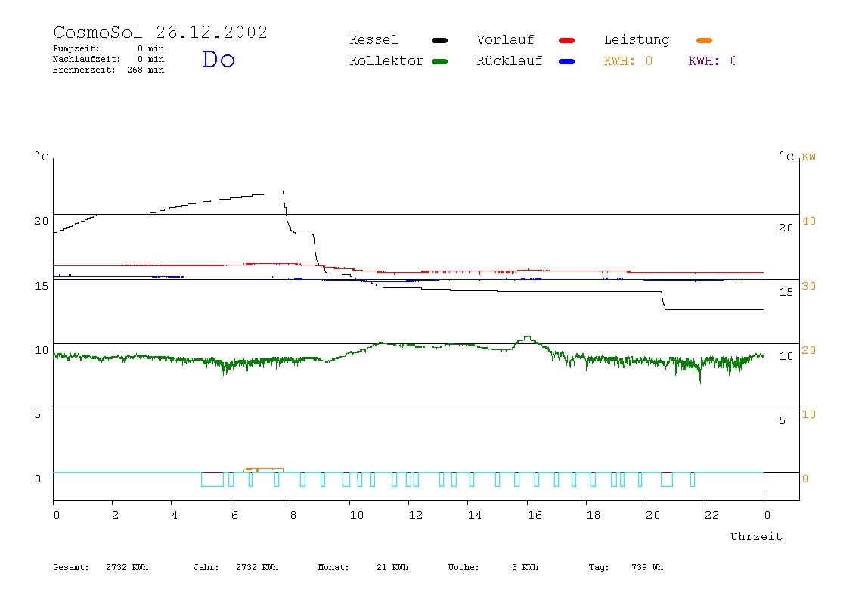
Task: Click the green Kollektor legend swatch
Action: pos(439,61)
